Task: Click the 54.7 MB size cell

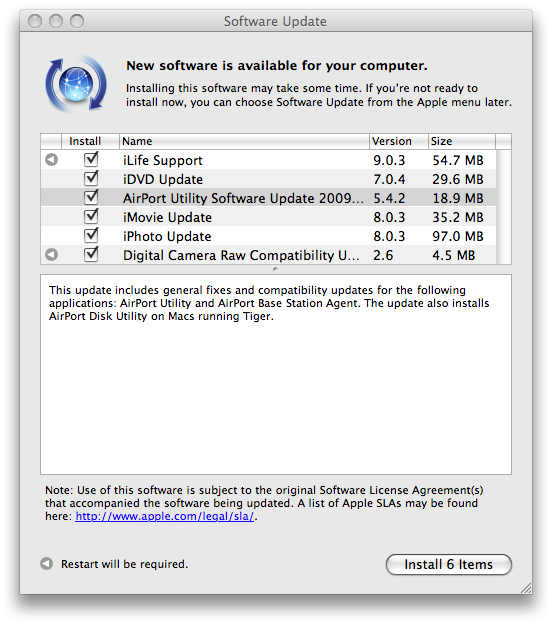Action: pos(458,160)
